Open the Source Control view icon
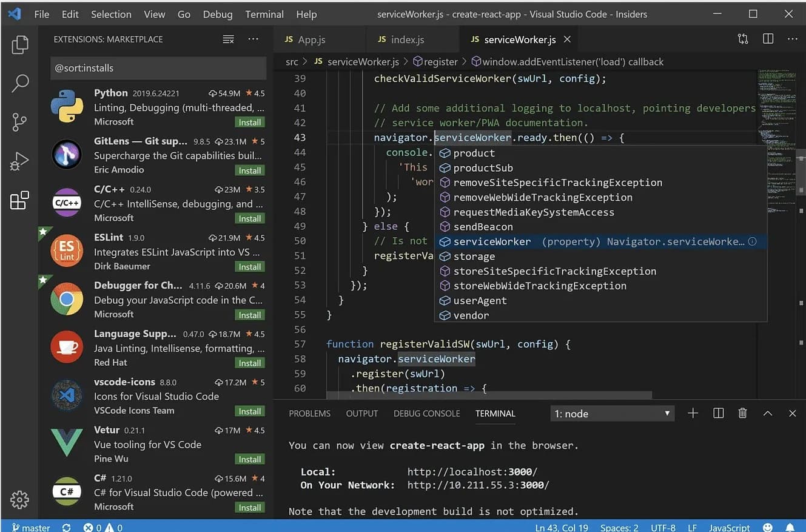 pyautogui.click(x=20, y=122)
